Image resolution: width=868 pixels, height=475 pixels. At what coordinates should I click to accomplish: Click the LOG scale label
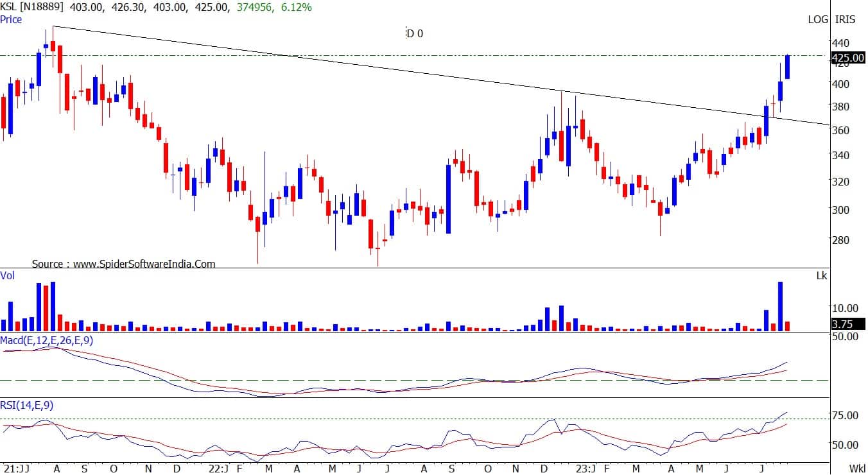(x=818, y=19)
